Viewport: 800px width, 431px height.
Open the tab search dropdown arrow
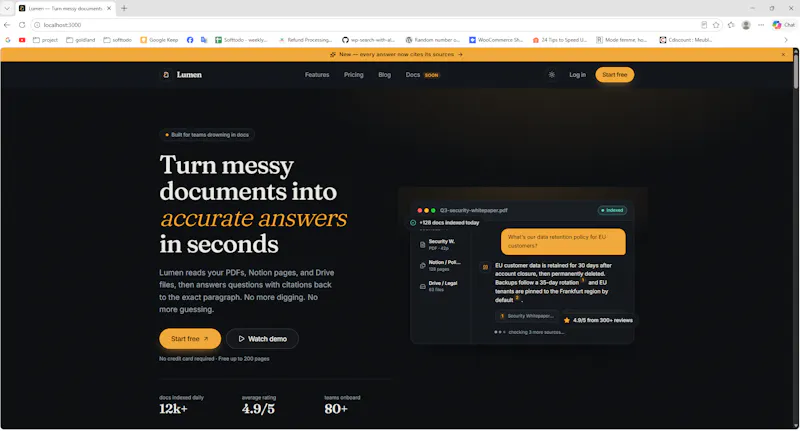tap(7, 8)
